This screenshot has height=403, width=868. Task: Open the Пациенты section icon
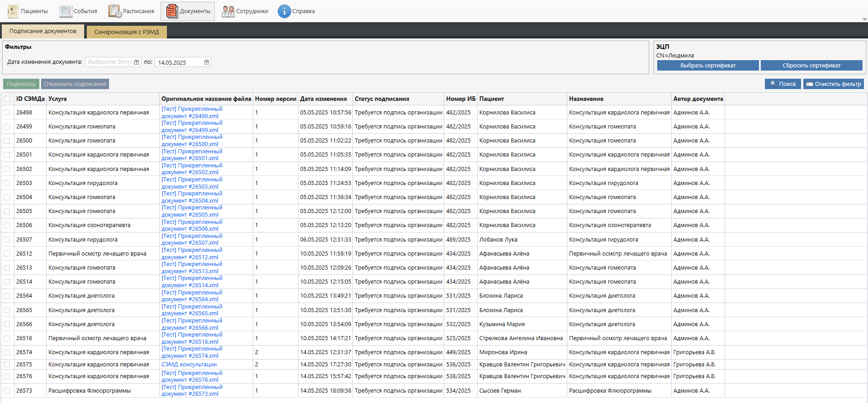13,11
